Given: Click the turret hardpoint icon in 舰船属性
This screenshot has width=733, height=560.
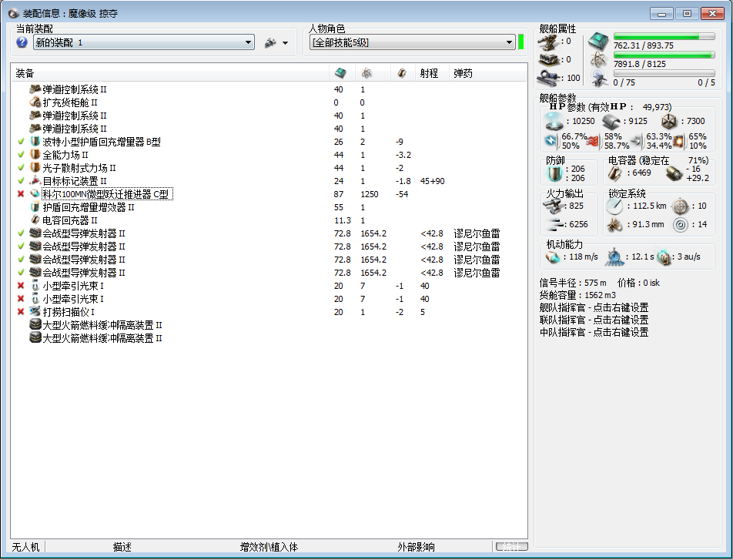Looking at the screenshot, I should click(x=547, y=43).
